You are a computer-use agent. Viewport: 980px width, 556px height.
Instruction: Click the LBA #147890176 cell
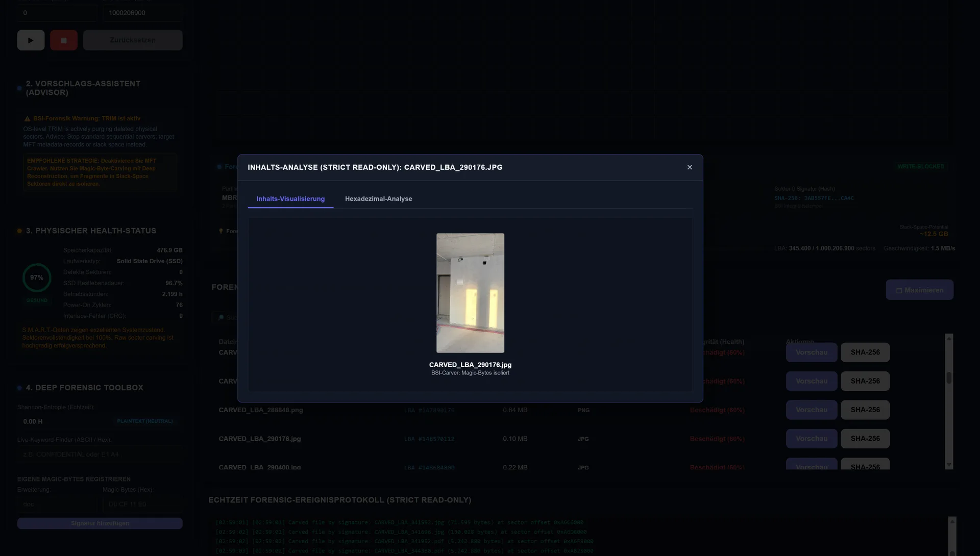point(429,410)
